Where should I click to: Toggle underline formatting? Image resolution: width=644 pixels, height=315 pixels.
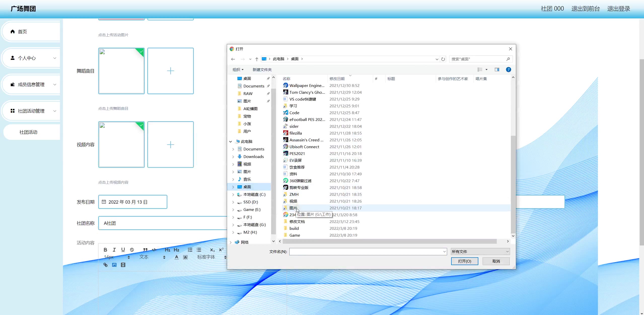[x=123, y=250]
